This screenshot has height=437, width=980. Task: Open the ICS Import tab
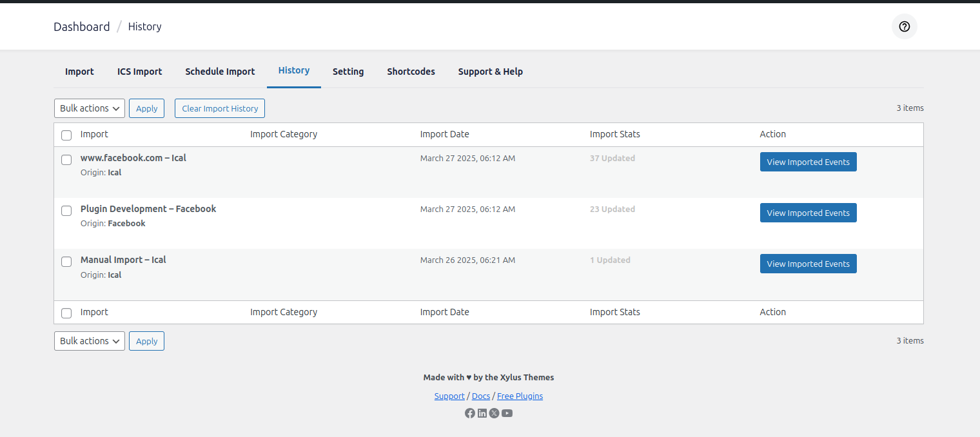coord(139,72)
